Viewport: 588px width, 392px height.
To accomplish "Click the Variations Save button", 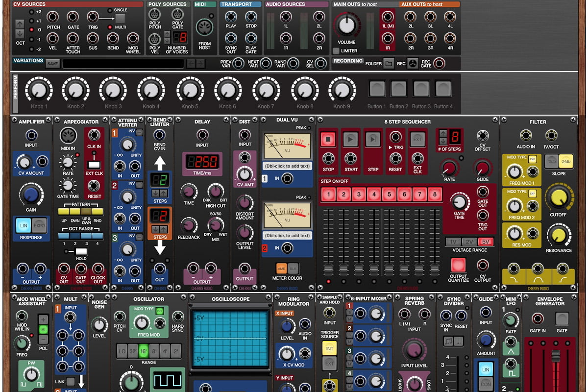I will coord(52,64).
